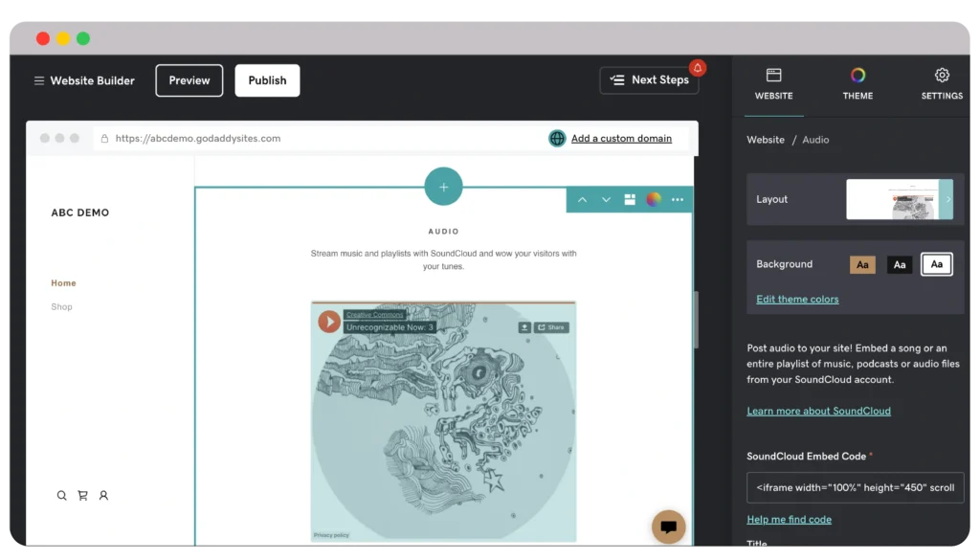Open the search icon in the site preview
Image resolution: width=980 pixels, height=560 pixels.
click(x=61, y=495)
